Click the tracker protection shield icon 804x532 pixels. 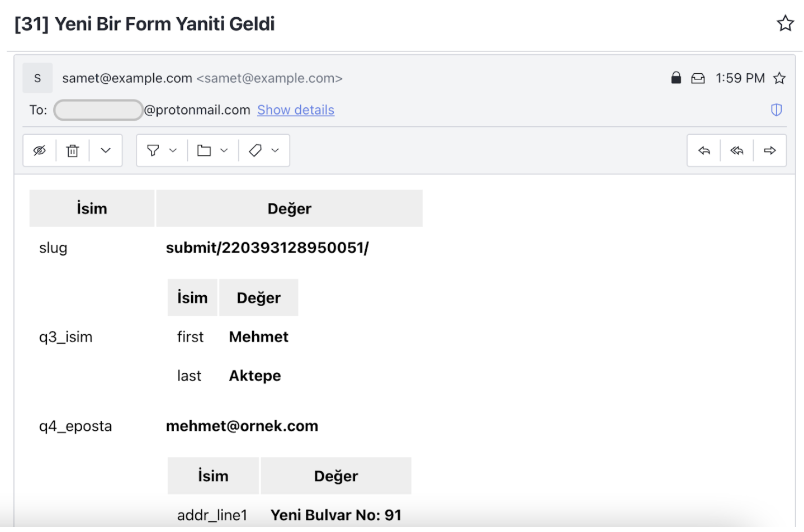point(776,110)
